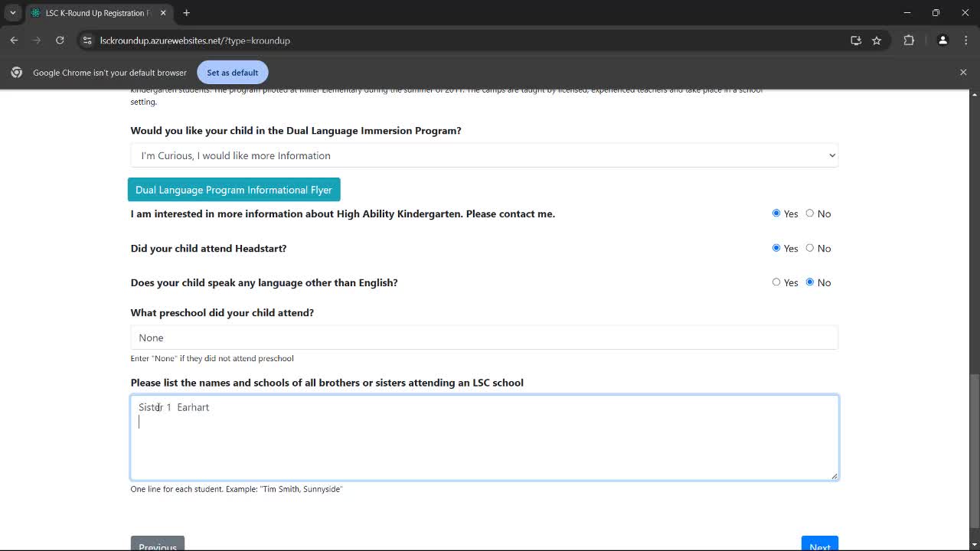The height and width of the screenshot is (551, 980).
Task: Open the tab search dropdown arrow
Action: tap(13, 13)
